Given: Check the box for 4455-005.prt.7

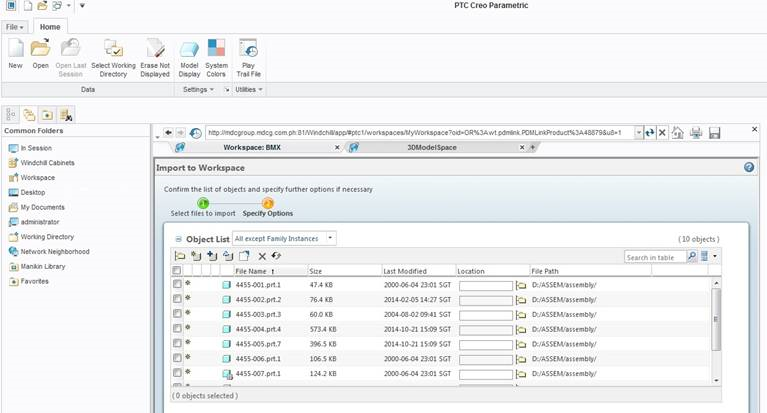Looking at the screenshot, I should coord(177,343).
